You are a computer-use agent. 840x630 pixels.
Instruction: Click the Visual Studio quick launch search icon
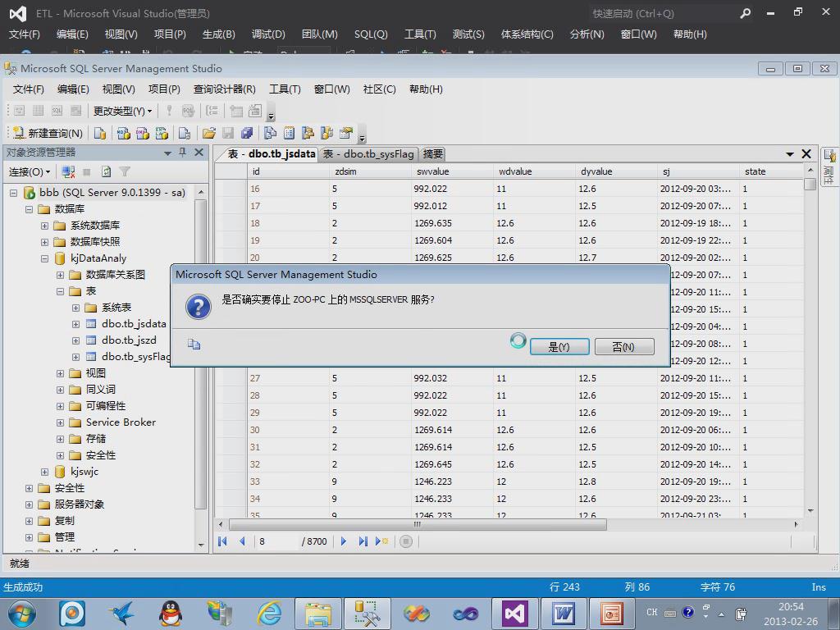[x=745, y=13]
